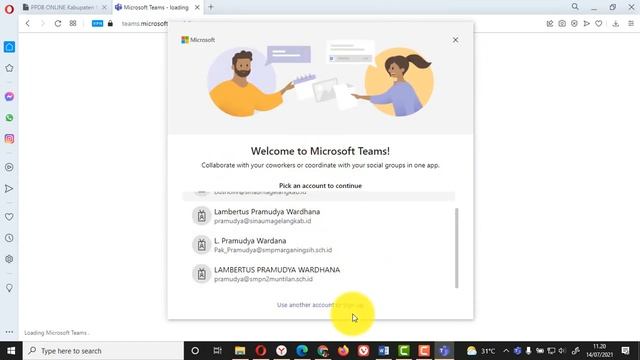This screenshot has height=360, width=640.
Task: Click the tab search magnifier icon
Action: 575,7
